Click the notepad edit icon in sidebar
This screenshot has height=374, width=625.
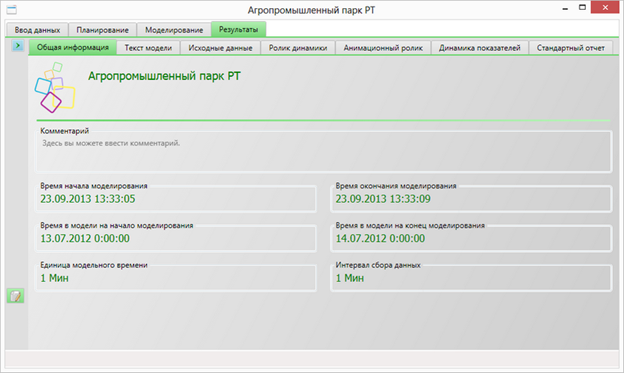(16, 296)
